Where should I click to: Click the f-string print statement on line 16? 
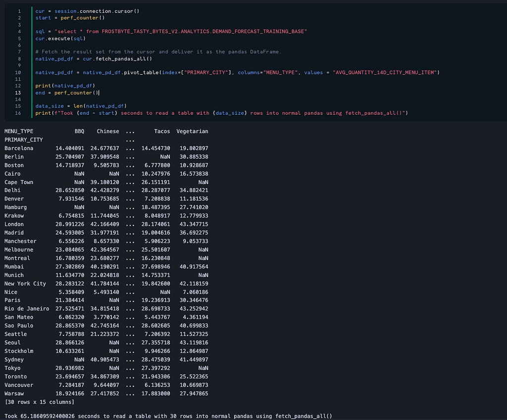tap(222, 113)
